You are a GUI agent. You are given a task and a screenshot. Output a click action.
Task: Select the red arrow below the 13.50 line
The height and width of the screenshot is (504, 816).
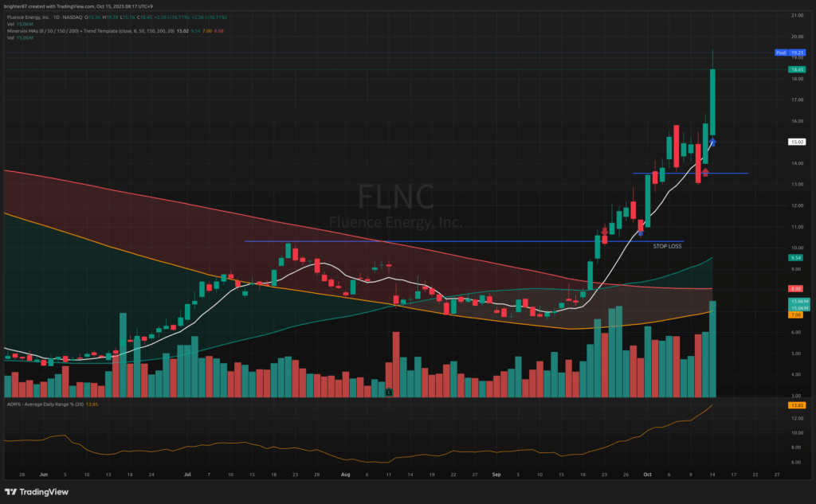(x=705, y=172)
